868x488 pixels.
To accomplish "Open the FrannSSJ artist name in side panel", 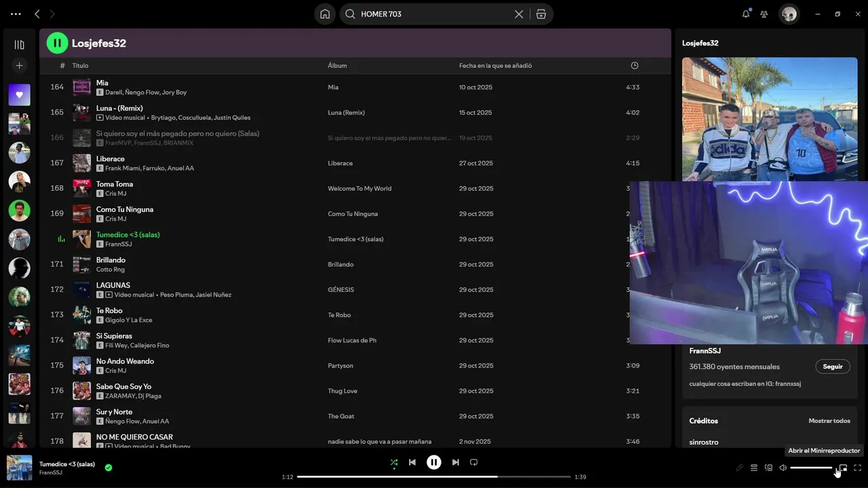I will (x=705, y=350).
